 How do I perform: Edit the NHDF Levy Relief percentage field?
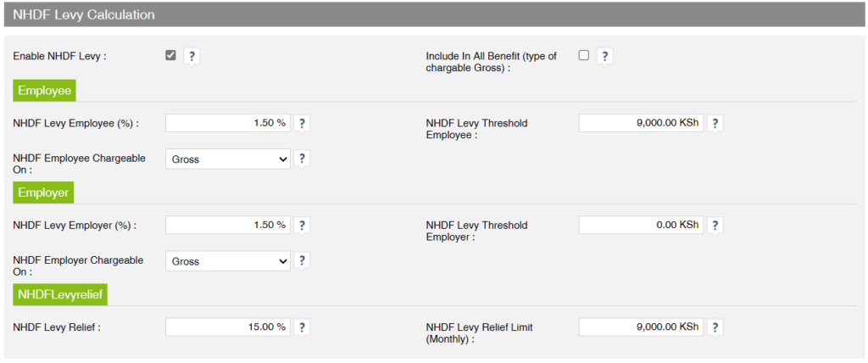tap(227, 327)
